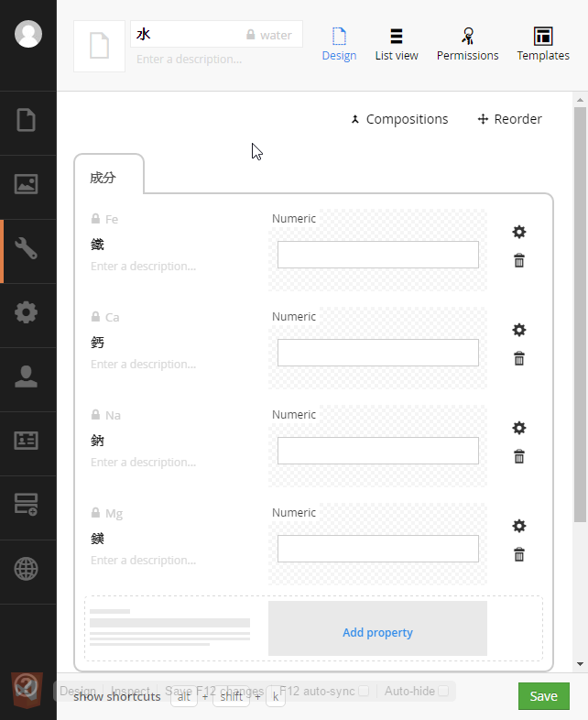Click the scrollbar up arrow
Viewport: 588px width, 720px height.
pyautogui.click(x=580, y=100)
